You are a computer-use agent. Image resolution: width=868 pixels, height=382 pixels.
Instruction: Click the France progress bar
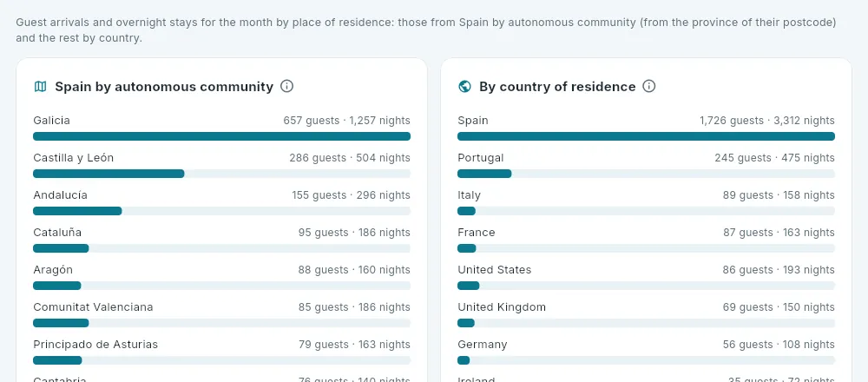(646, 248)
